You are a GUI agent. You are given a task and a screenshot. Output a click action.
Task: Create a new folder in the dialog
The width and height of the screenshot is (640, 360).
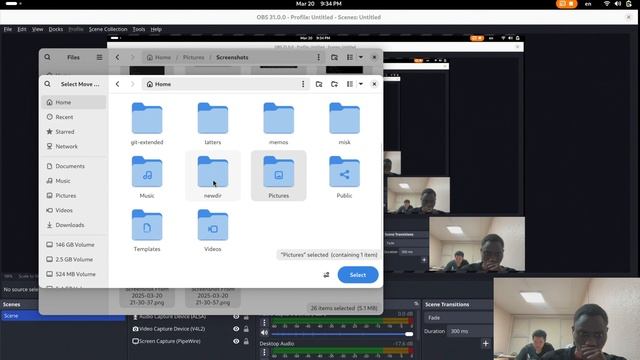point(334,84)
